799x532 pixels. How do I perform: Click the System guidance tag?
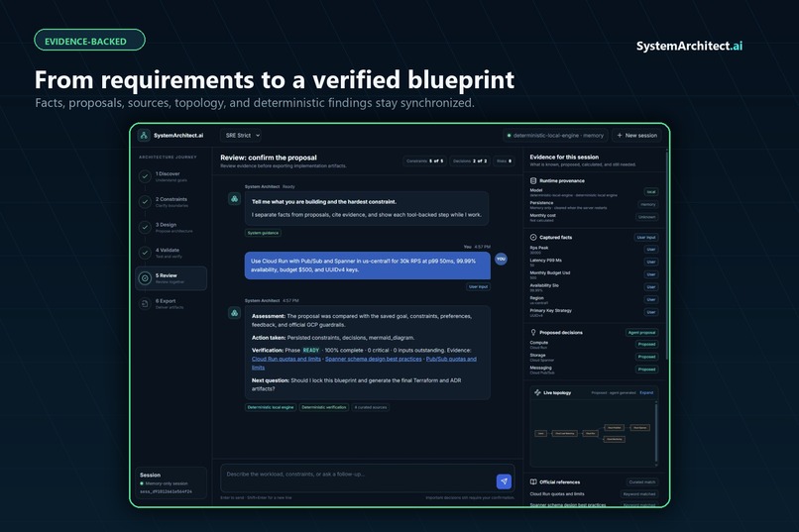click(x=263, y=233)
